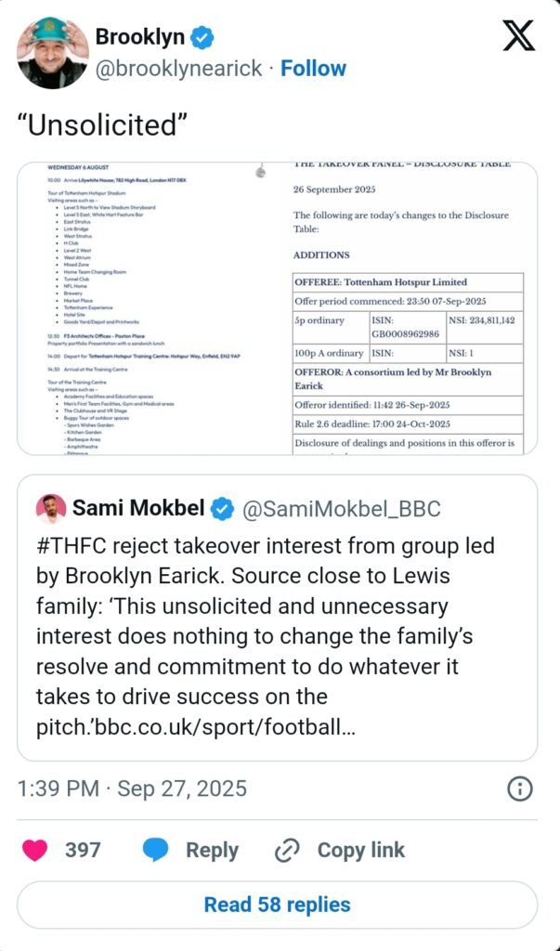This screenshot has height=951, width=560.
Task: Click the Reply text label
Action: (x=213, y=850)
